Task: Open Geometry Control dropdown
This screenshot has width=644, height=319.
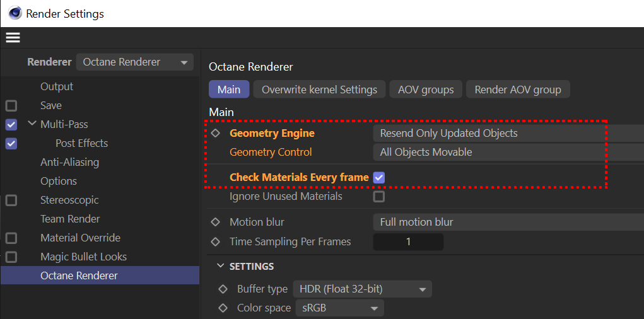Action: (x=508, y=153)
